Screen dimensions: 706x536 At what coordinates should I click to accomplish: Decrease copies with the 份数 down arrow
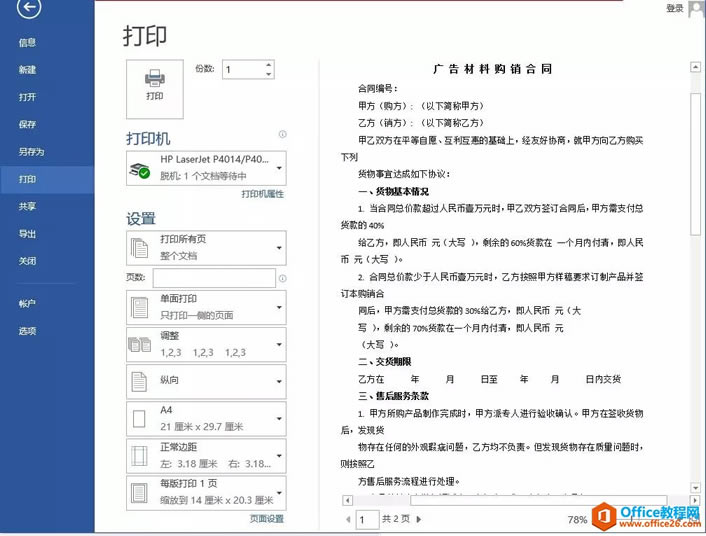click(268, 74)
